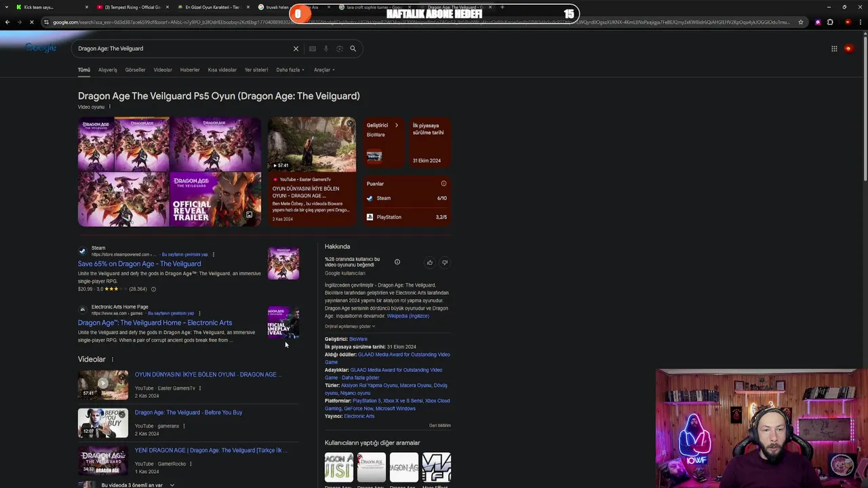This screenshot has width=868, height=488.
Task: Stop loading the page with the X button
Action: pos(32,22)
